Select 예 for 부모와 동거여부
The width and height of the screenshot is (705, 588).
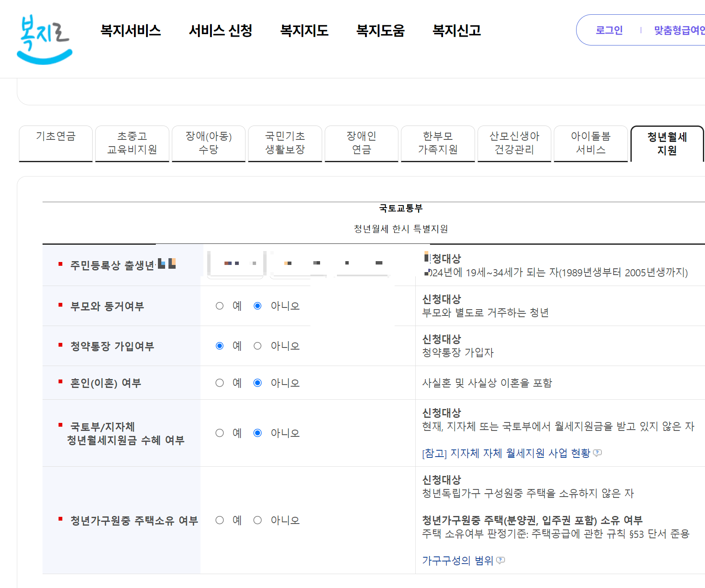219,306
